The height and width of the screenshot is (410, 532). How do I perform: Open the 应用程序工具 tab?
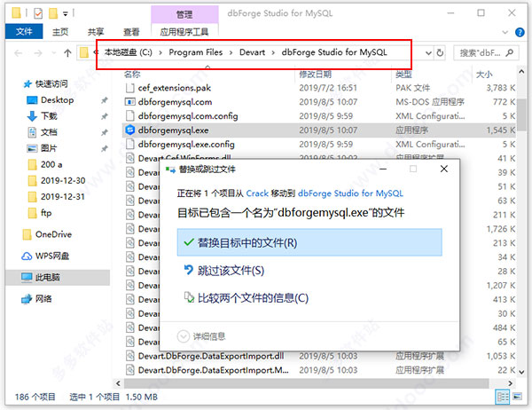184,32
